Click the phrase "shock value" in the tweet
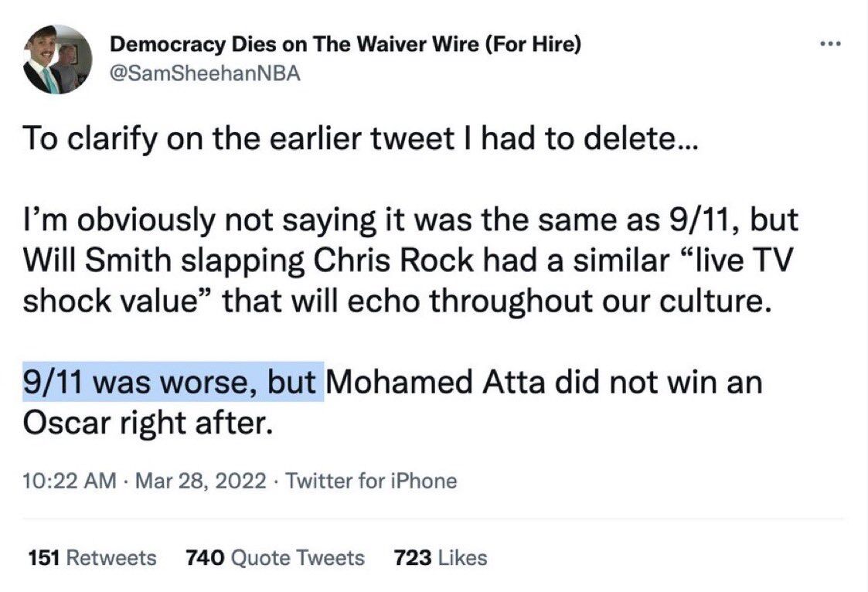 point(111,301)
